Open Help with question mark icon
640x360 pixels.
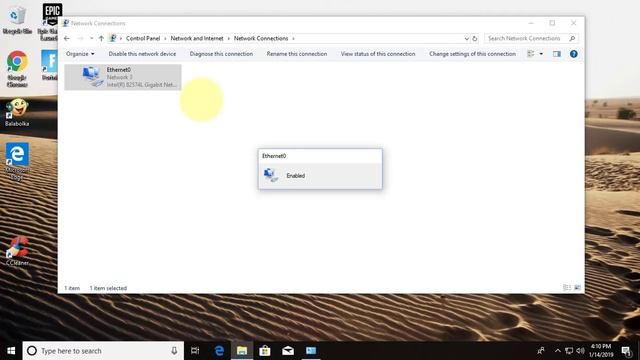click(573, 54)
